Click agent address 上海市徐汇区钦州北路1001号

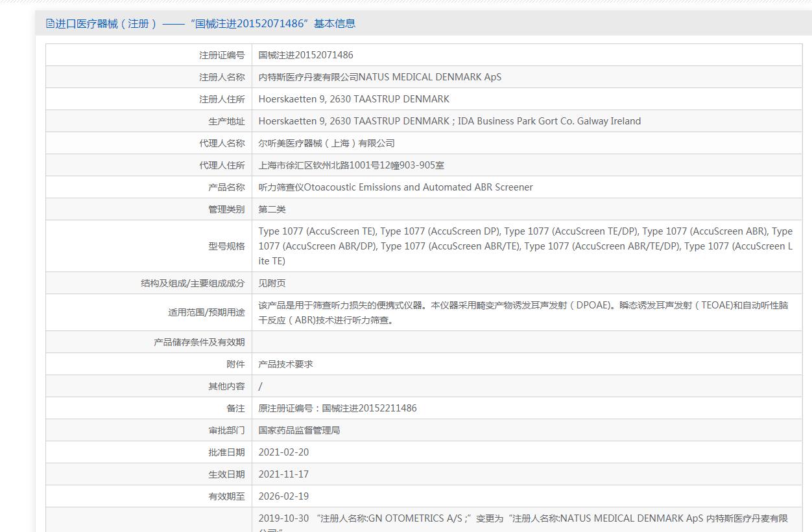pyautogui.click(x=351, y=165)
